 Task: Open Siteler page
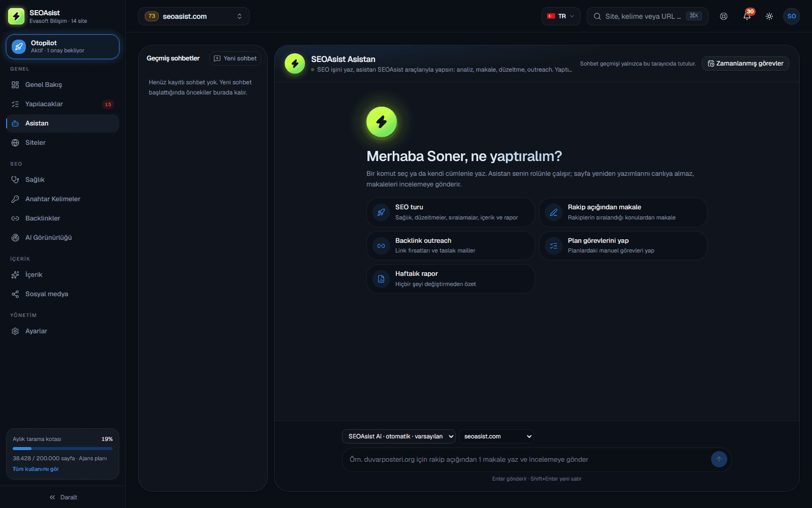click(x=62, y=143)
